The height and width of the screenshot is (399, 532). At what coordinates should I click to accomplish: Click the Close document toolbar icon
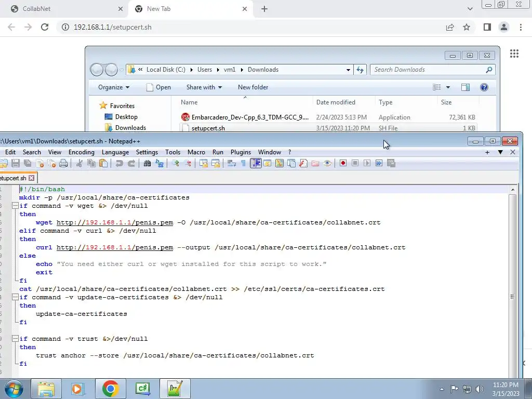pos(39,163)
